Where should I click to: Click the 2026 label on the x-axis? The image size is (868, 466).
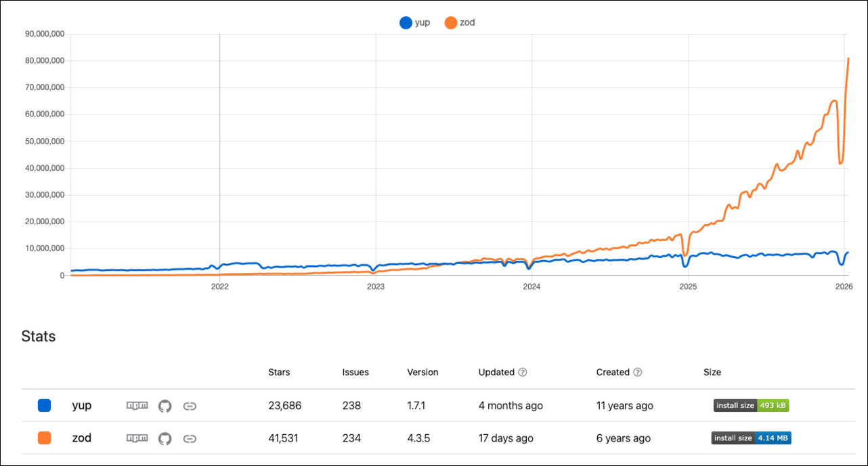[844, 287]
